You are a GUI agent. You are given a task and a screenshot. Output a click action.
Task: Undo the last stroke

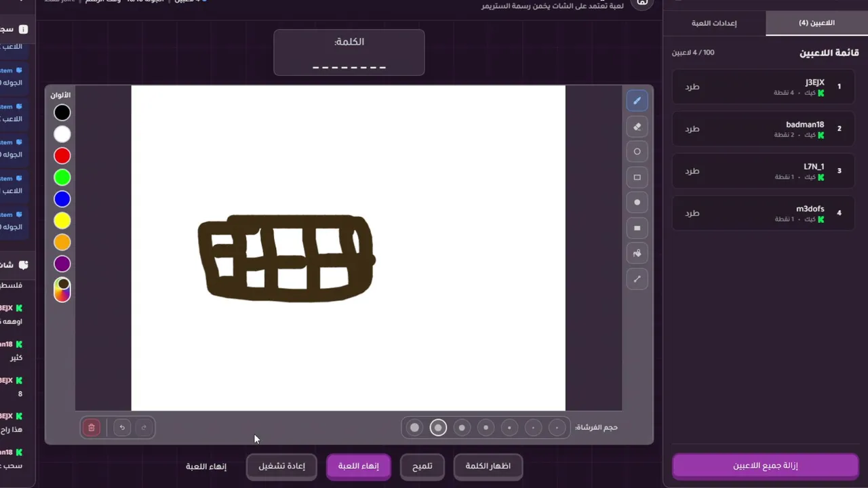coord(122,428)
